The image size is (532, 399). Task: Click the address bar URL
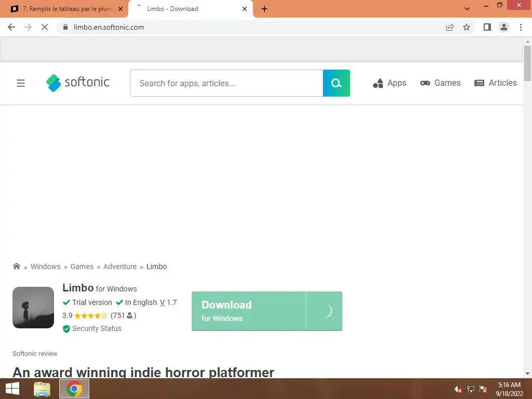(109, 27)
